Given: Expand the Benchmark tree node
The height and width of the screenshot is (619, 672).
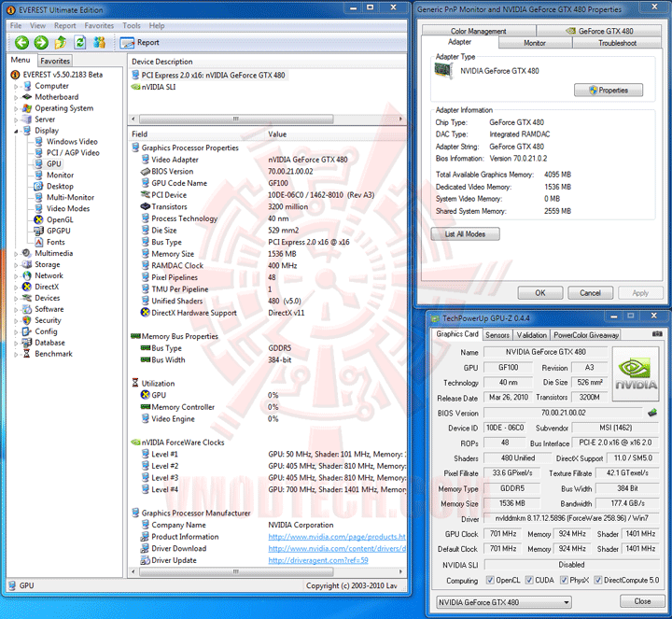Looking at the screenshot, I should 16,355.
